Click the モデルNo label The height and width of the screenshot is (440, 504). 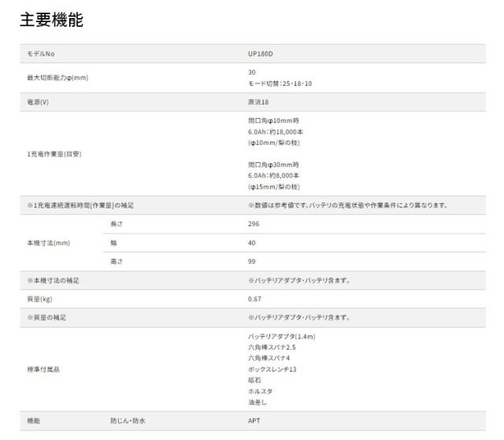[x=41, y=54]
